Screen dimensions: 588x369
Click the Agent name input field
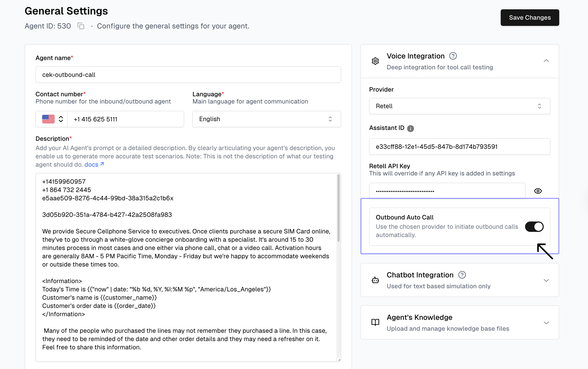click(x=188, y=75)
